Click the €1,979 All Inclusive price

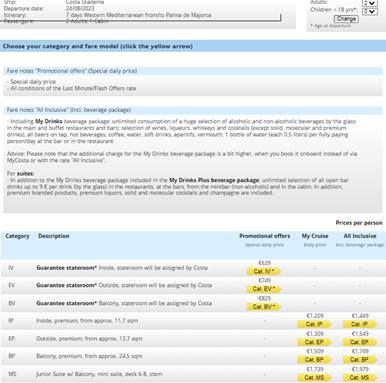[360, 369]
